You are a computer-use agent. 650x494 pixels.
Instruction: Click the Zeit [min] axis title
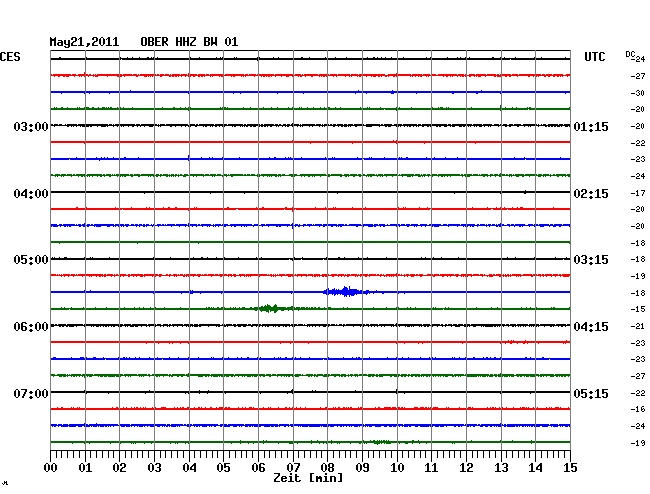point(308,478)
